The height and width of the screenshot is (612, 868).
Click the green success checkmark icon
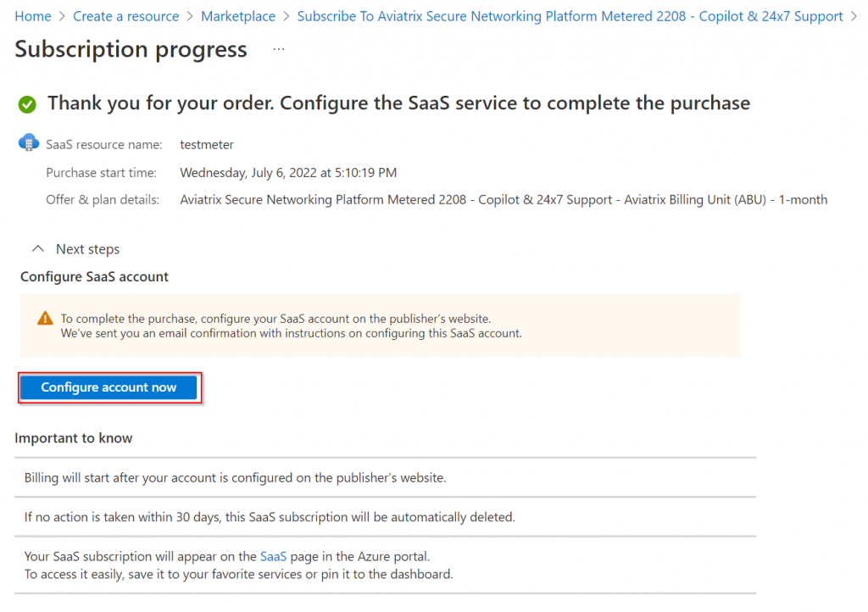coord(27,104)
